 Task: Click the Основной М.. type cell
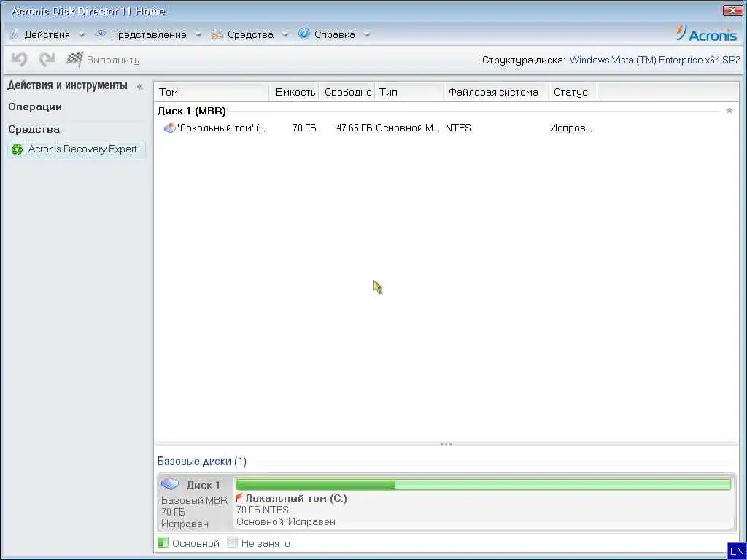click(x=407, y=128)
